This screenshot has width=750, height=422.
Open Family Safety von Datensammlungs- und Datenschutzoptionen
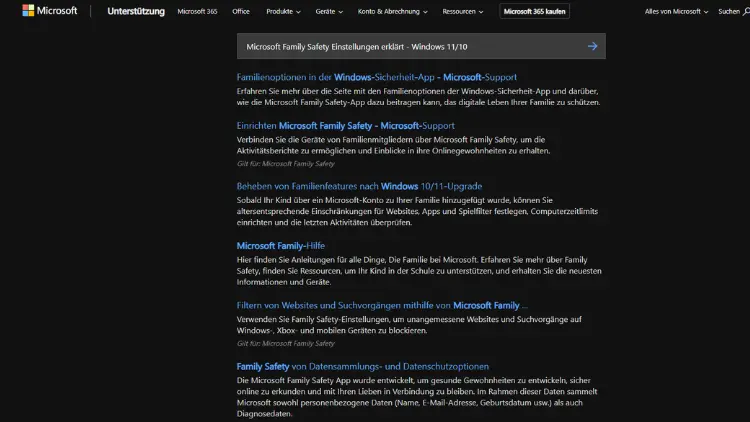tap(363, 366)
